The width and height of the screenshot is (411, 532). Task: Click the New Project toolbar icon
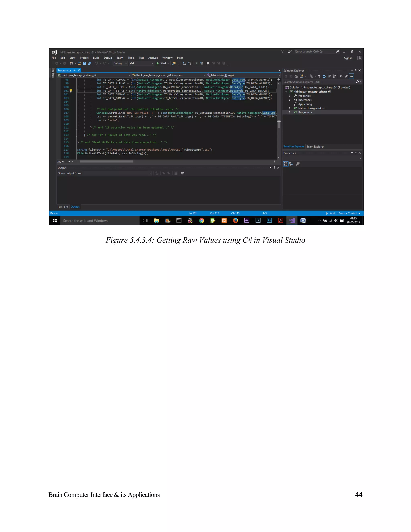[x=72, y=63]
